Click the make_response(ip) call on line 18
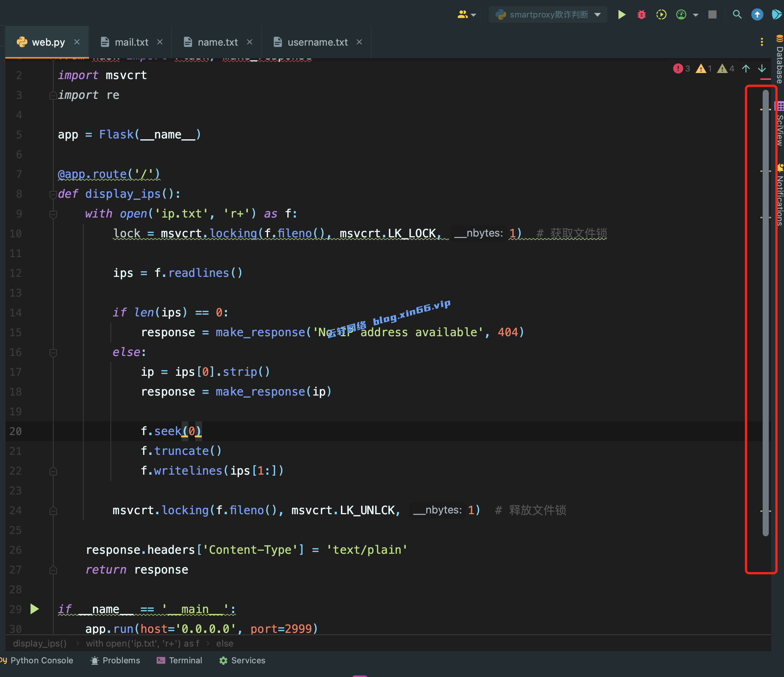Image resolution: width=784 pixels, height=677 pixels. (x=274, y=392)
